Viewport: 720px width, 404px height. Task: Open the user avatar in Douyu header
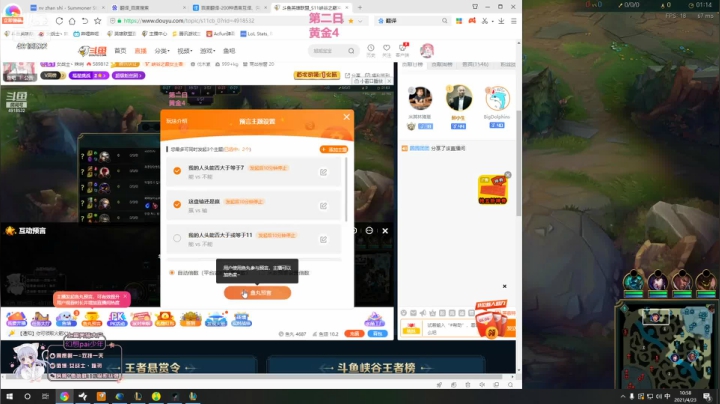point(427,50)
